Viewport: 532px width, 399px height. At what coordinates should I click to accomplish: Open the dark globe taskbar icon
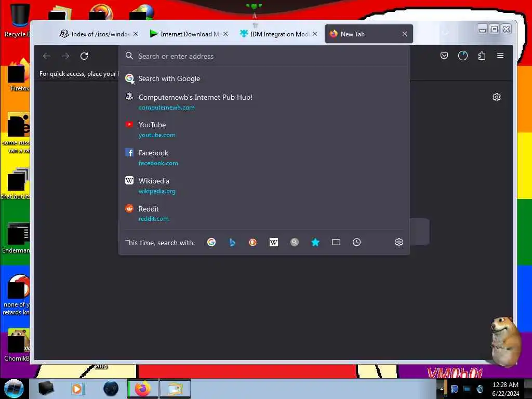coord(111,389)
